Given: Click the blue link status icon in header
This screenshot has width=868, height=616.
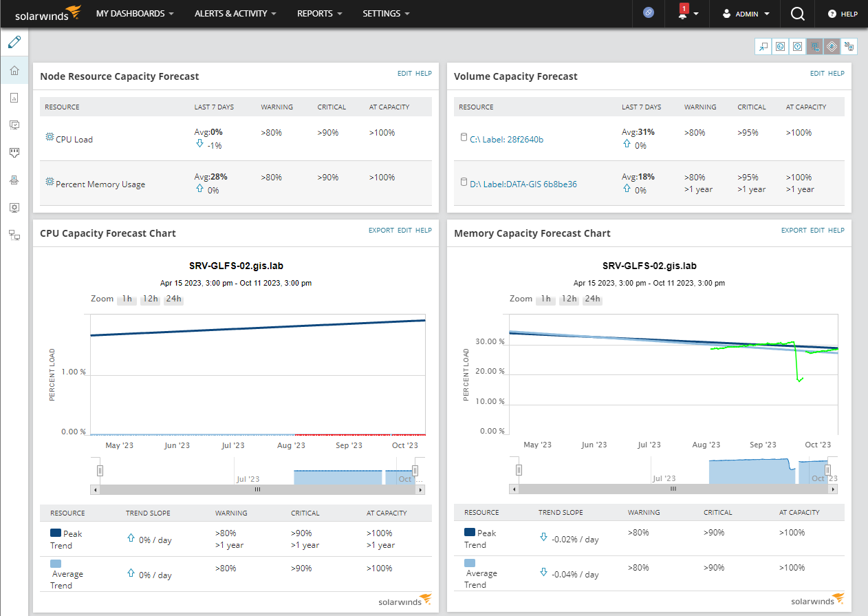Looking at the screenshot, I should click(649, 13).
